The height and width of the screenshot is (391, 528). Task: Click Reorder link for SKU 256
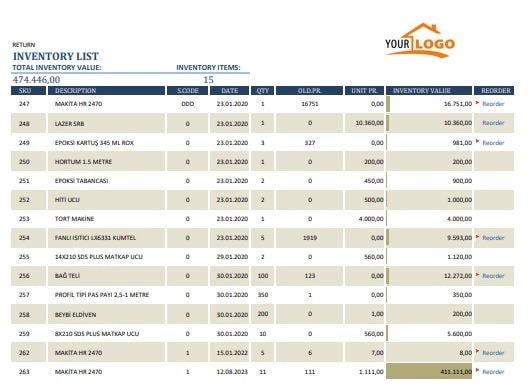(493, 276)
